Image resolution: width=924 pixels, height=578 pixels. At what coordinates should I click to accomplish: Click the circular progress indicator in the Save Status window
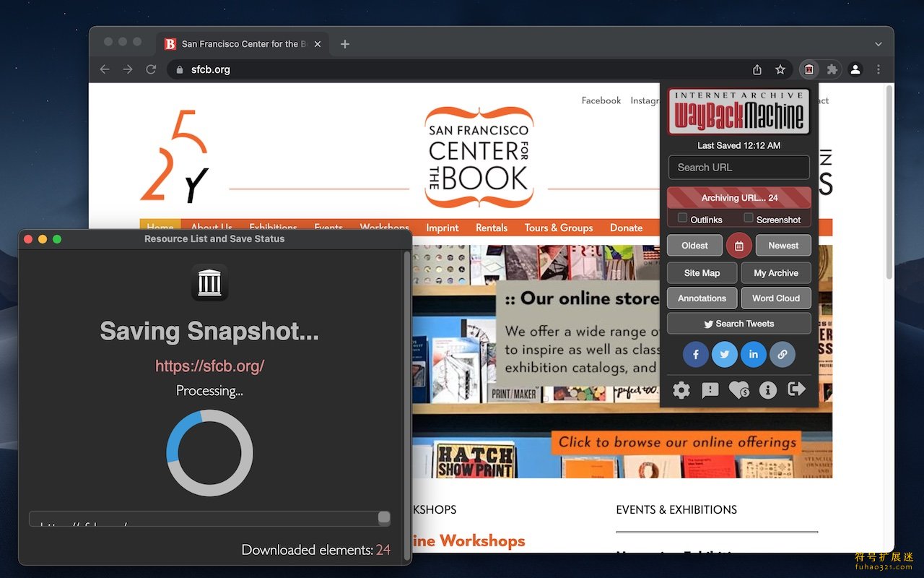[x=209, y=453]
